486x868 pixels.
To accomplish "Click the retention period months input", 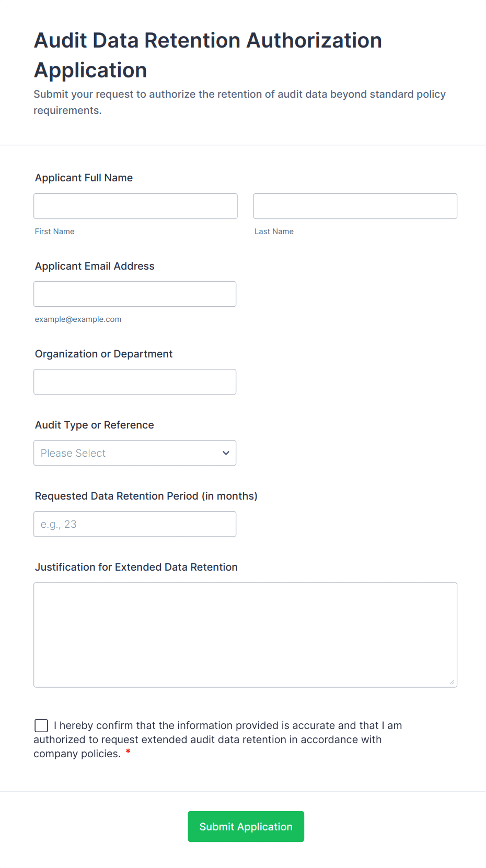I will tap(135, 524).
